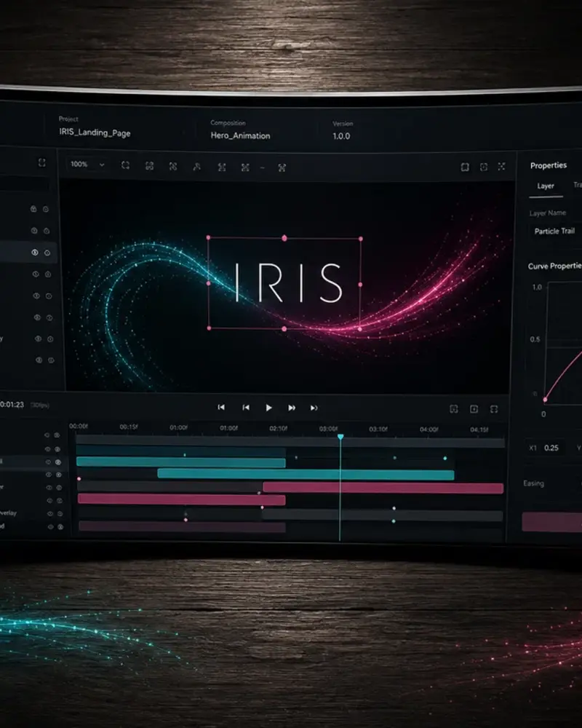Select the pink curve control point in graph
Viewport: 582px width, 728px height.
click(545, 399)
